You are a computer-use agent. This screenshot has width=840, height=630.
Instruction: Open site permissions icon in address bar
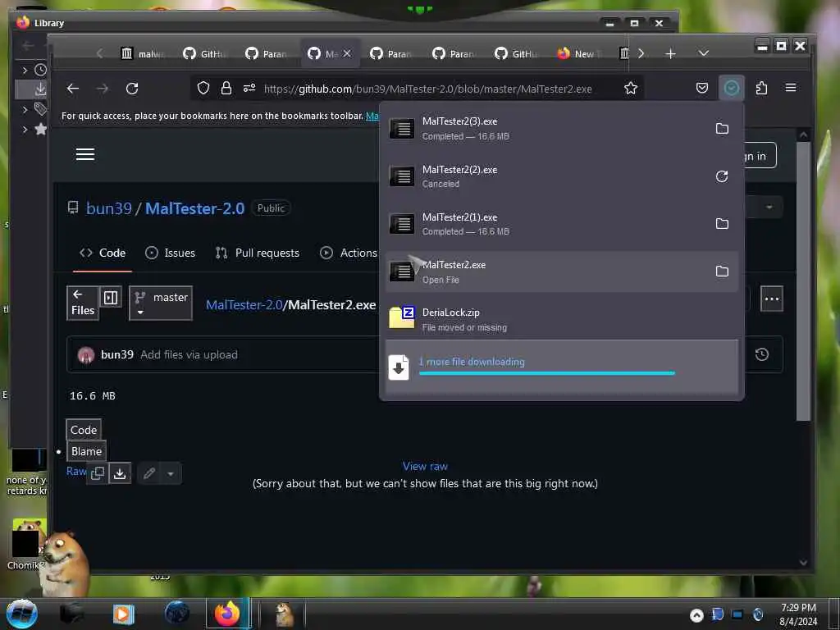[x=249, y=88]
